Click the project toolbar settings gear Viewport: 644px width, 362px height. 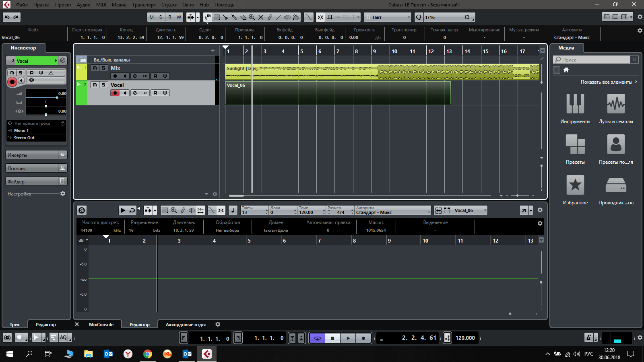tap(640, 17)
